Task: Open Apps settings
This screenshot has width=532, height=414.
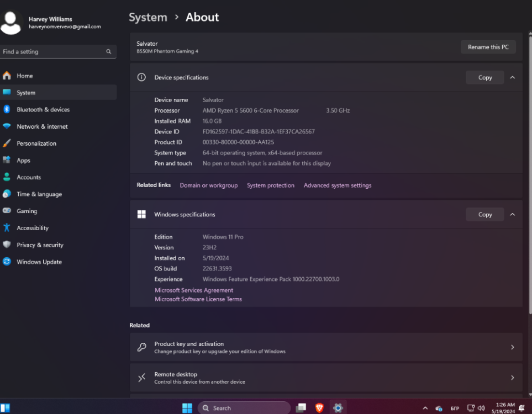Action: (x=59, y=161)
